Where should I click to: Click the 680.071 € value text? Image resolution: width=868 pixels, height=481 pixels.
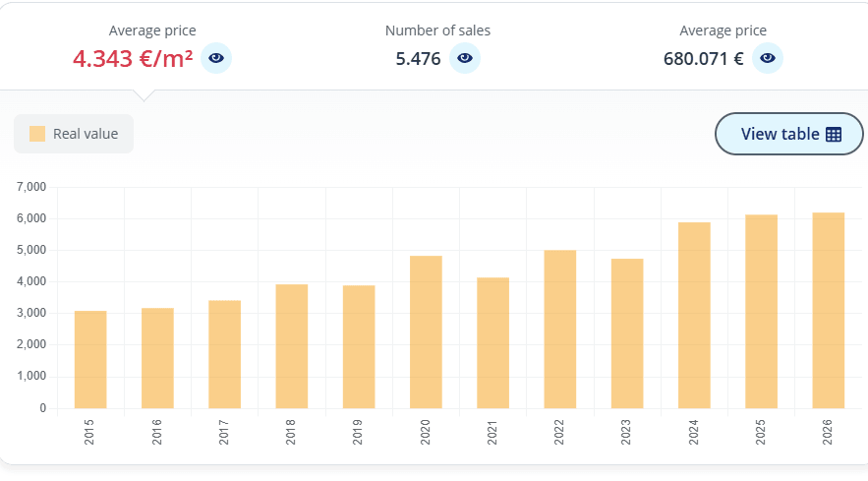[x=703, y=58]
